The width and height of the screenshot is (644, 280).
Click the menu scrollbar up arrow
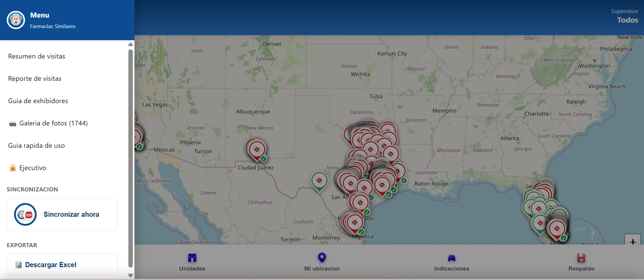(x=131, y=44)
